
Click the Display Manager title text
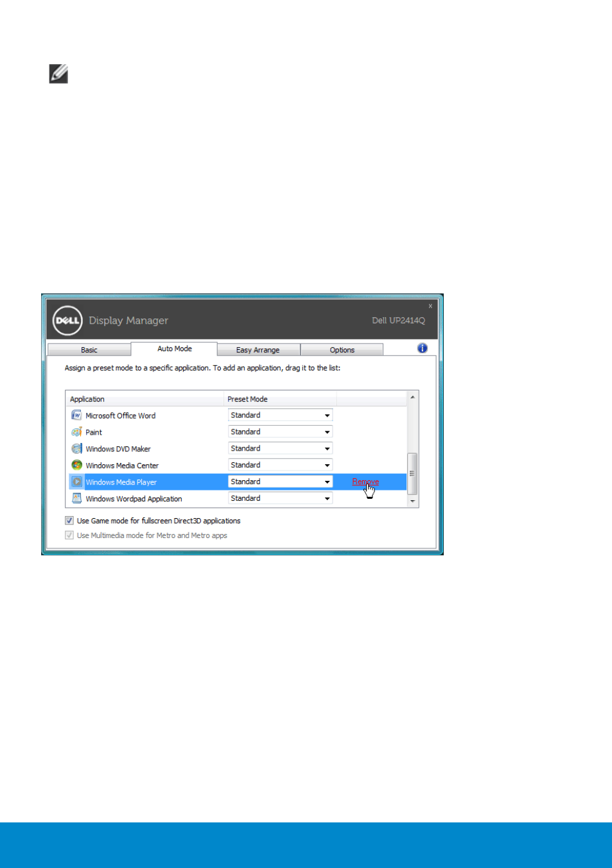[128, 320]
